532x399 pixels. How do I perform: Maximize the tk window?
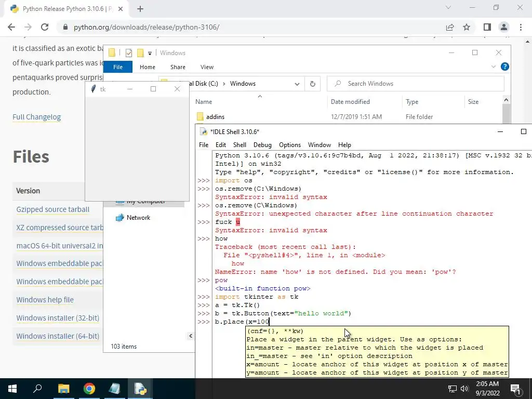click(x=153, y=89)
